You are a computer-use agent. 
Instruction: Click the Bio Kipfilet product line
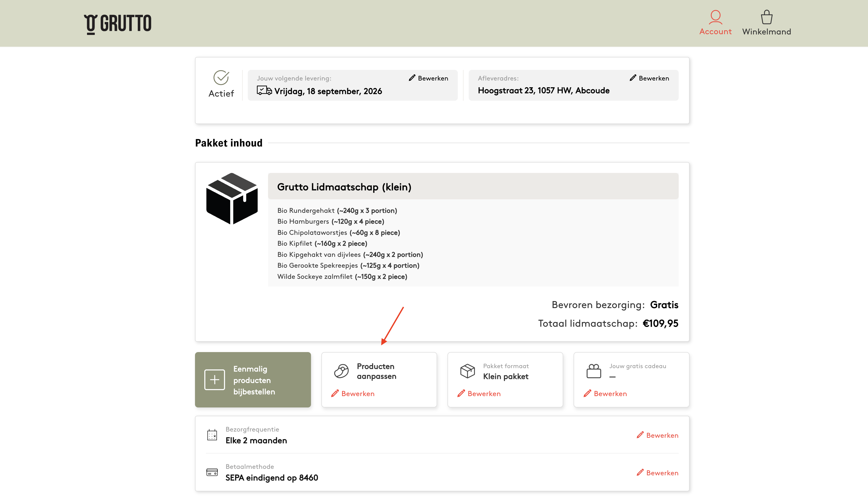pos(322,244)
